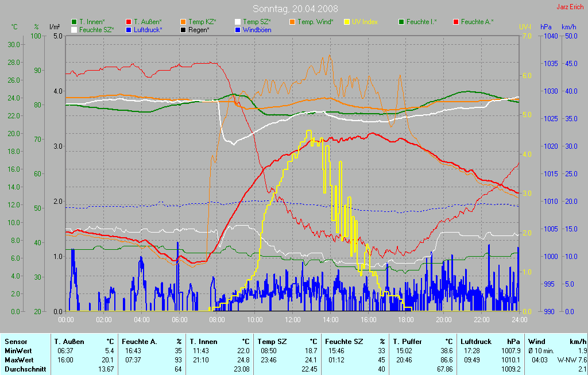Click the chart title Sonntag, 20.04.2008
This screenshot has width=588, height=375.
click(295, 9)
